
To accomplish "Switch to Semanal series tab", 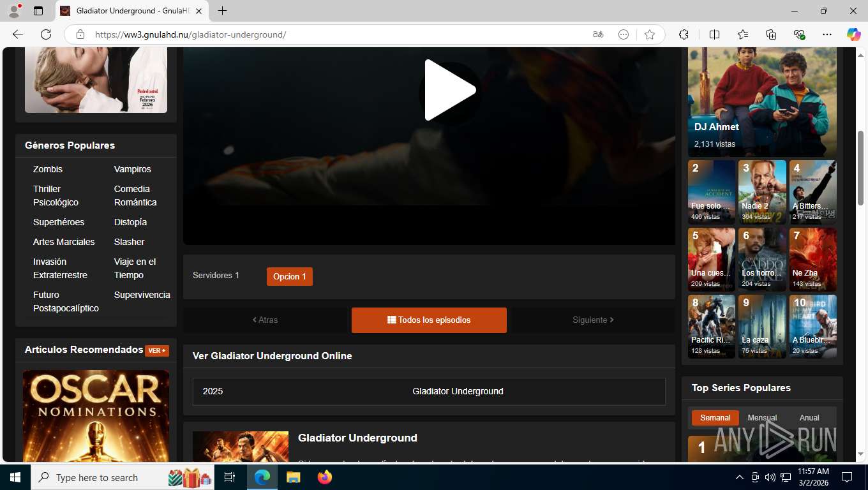I will click(715, 418).
